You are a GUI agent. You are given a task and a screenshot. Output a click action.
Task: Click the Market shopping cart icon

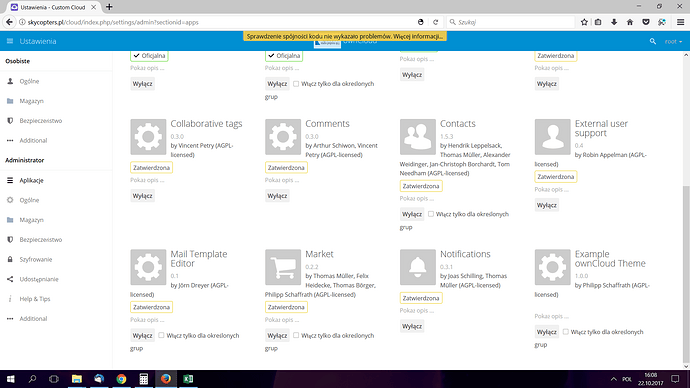[x=283, y=267]
